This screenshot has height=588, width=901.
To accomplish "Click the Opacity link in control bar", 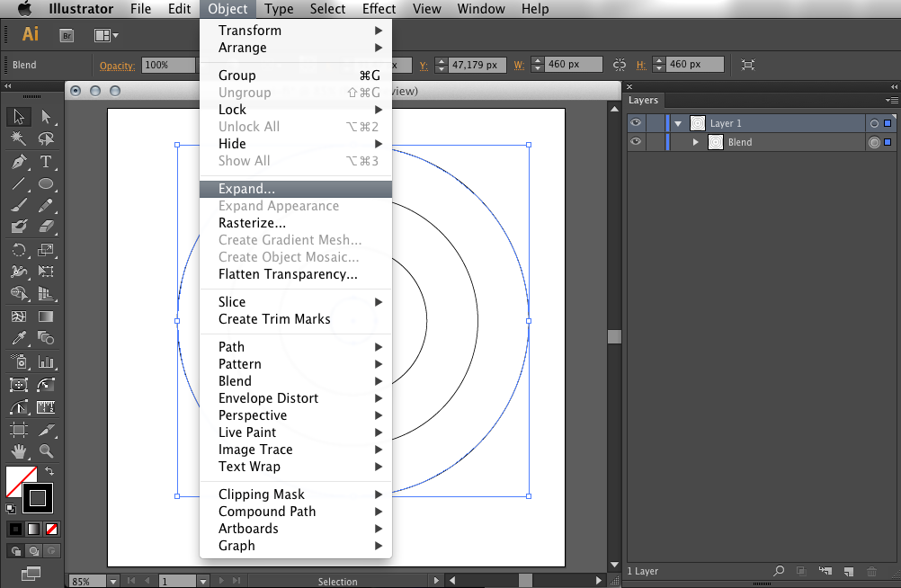I will (117, 66).
